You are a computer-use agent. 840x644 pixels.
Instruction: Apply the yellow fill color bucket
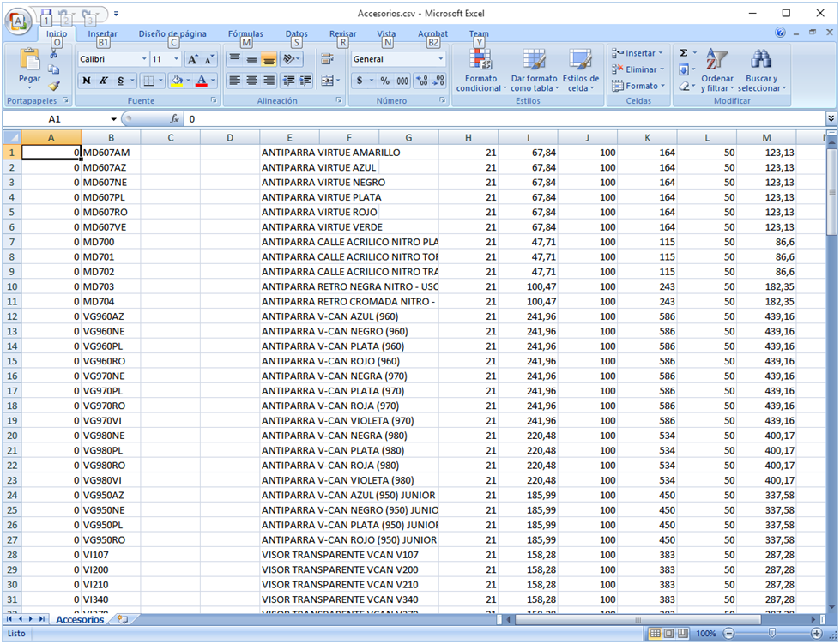[x=176, y=81]
